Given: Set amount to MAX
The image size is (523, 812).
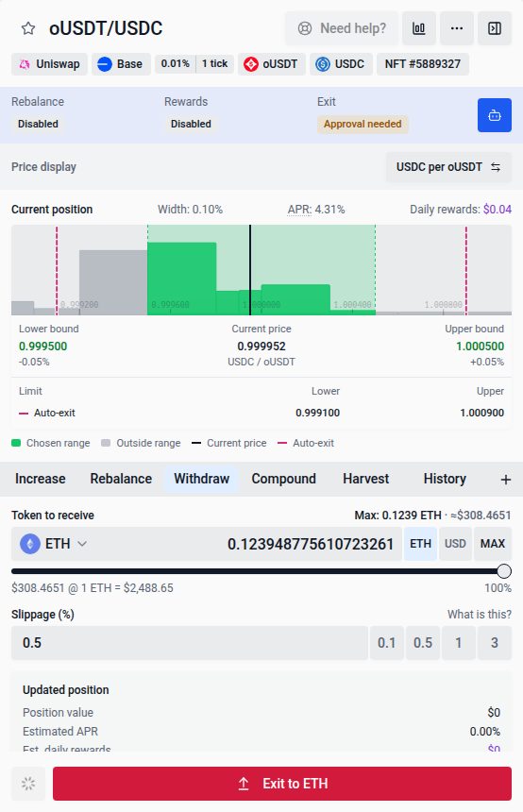Looking at the screenshot, I should click(493, 544).
